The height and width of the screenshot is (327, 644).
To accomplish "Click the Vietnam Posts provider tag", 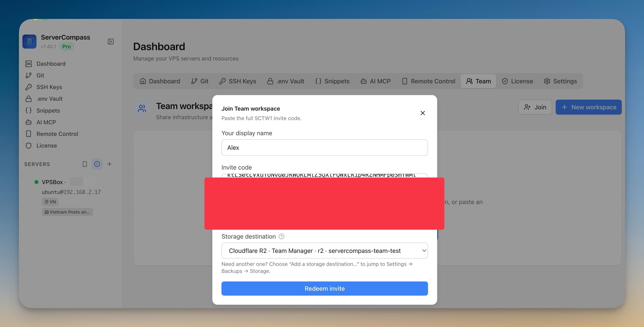I will coord(67,212).
